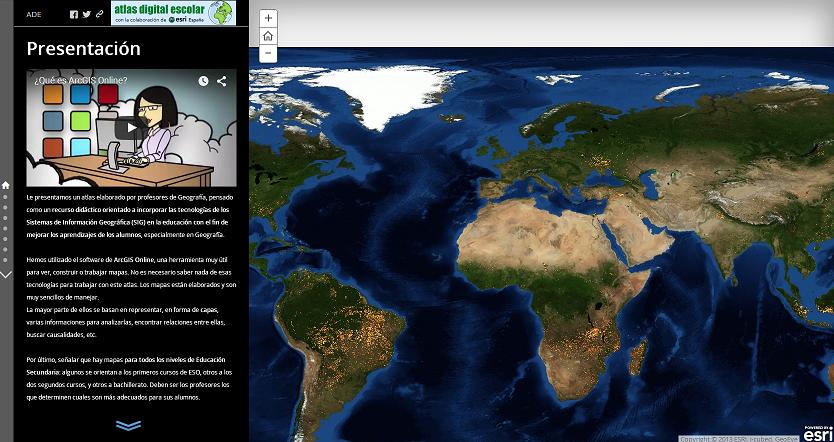Copy the story link via chain icon
834x442 pixels.
pos(99,14)
